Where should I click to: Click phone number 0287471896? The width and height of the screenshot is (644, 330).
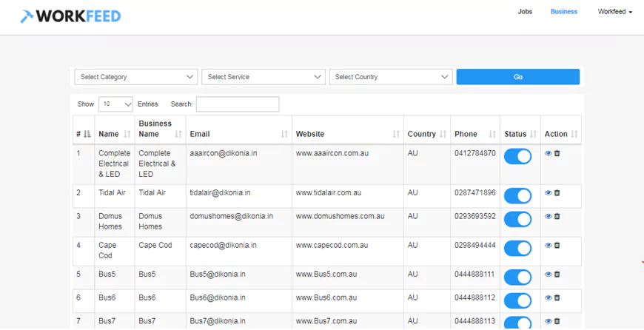[x=475, y=193]
